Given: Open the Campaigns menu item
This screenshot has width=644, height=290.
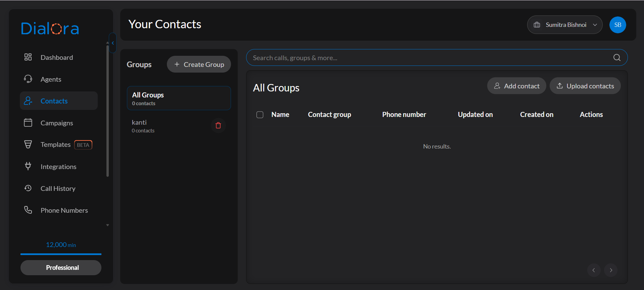Looking at the screenshot, I should pyautogui.click(x=56, y=123).
